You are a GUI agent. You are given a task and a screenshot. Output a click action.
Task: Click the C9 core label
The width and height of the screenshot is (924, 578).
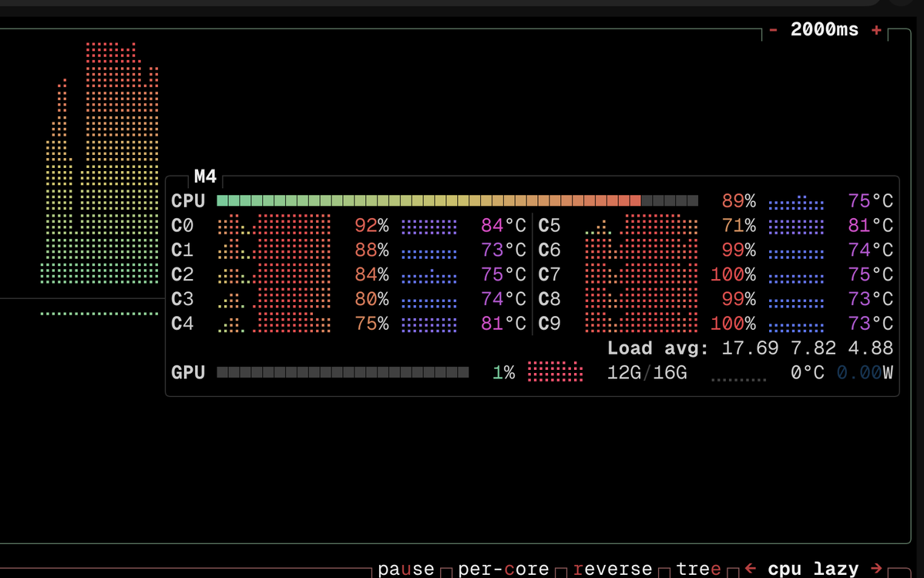tap(549, 324)
